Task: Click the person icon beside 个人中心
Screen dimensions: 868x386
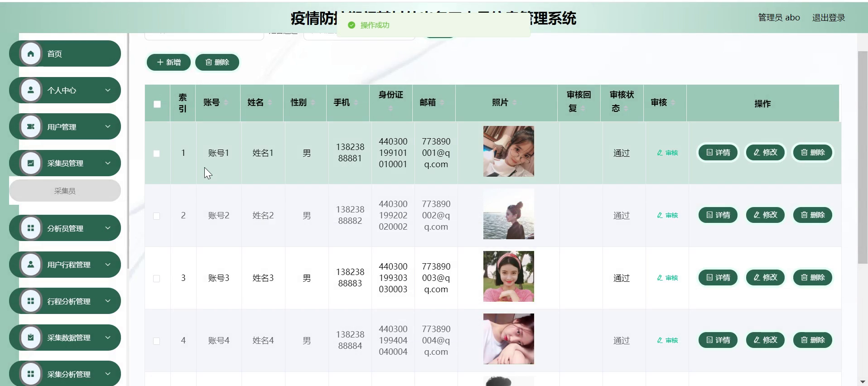Action: click(x=31, y=90)
